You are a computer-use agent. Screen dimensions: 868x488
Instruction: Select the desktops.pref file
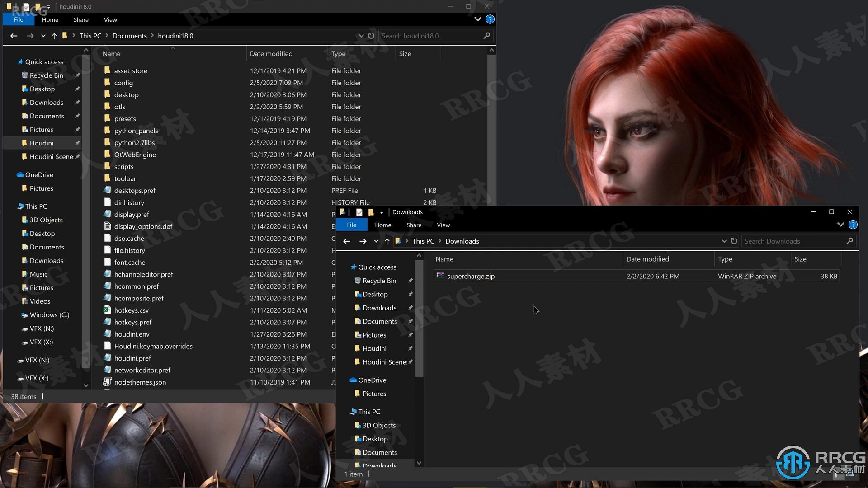point(134,190)
